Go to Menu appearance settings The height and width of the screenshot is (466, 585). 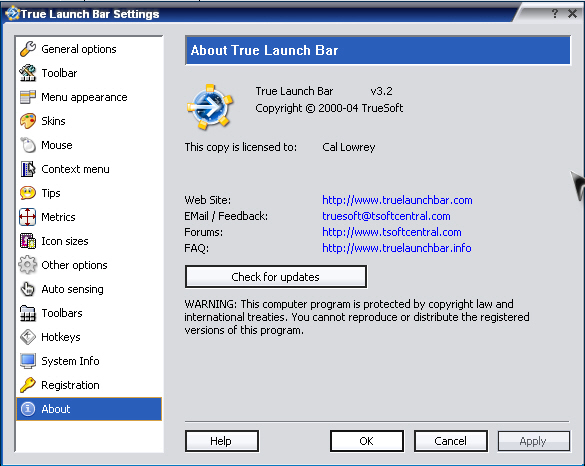[89, 97]
